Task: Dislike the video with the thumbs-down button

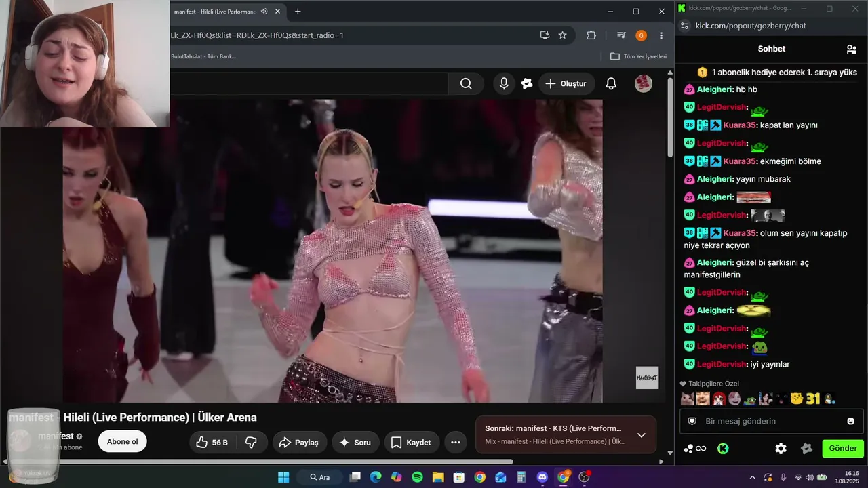Action: click(x=251, y=442)
